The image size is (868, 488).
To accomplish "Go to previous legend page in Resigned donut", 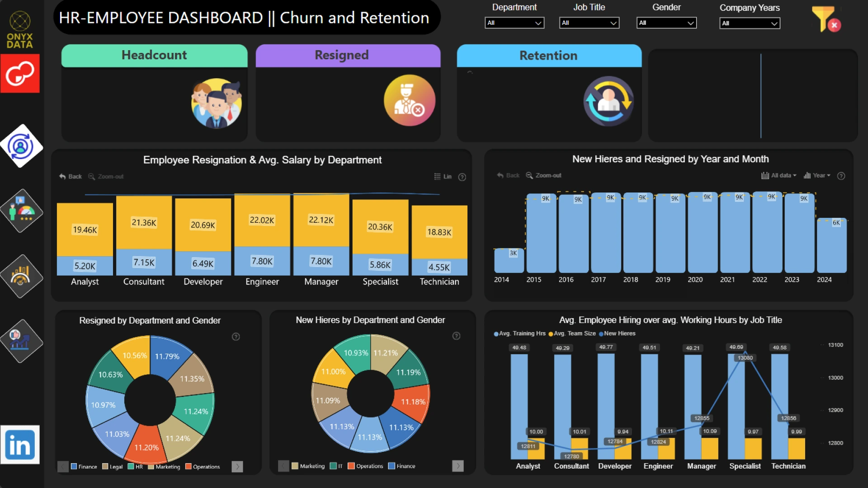I will 63,467.
